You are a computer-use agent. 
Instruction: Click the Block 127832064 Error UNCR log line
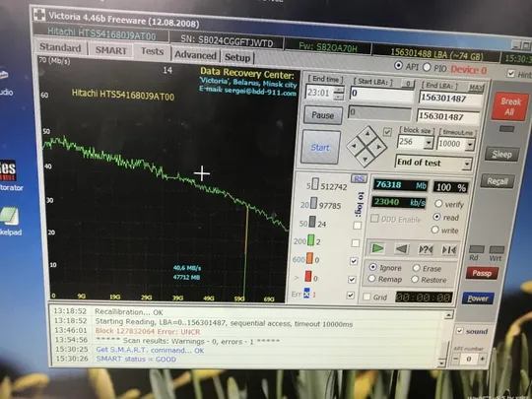[x=148, y=331]
